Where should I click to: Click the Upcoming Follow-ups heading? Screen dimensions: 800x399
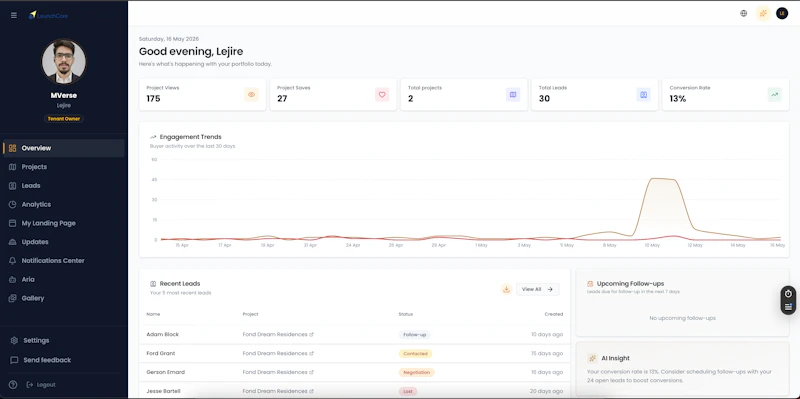point(630,284)
